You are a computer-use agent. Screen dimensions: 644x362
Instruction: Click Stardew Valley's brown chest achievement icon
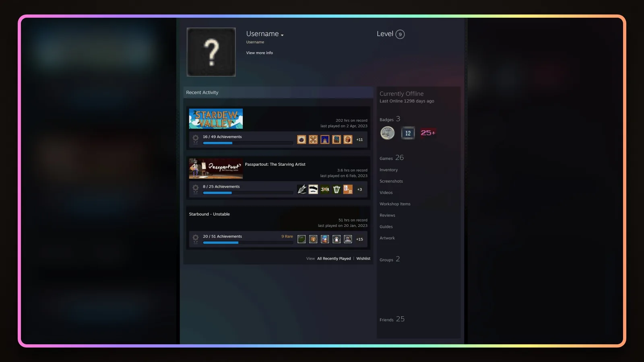click(x=348, y=140)
